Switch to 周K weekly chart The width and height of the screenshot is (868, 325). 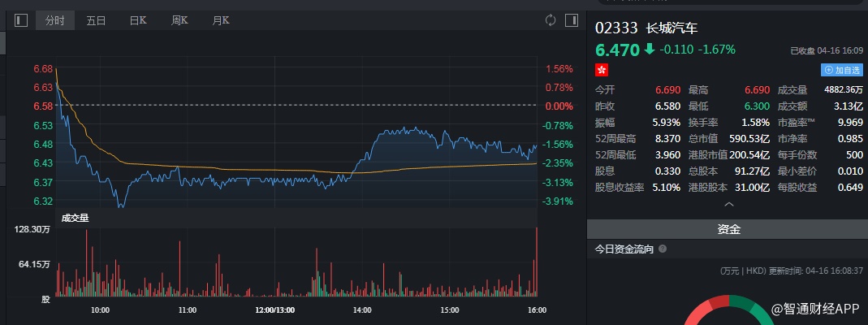click(179, 20)
